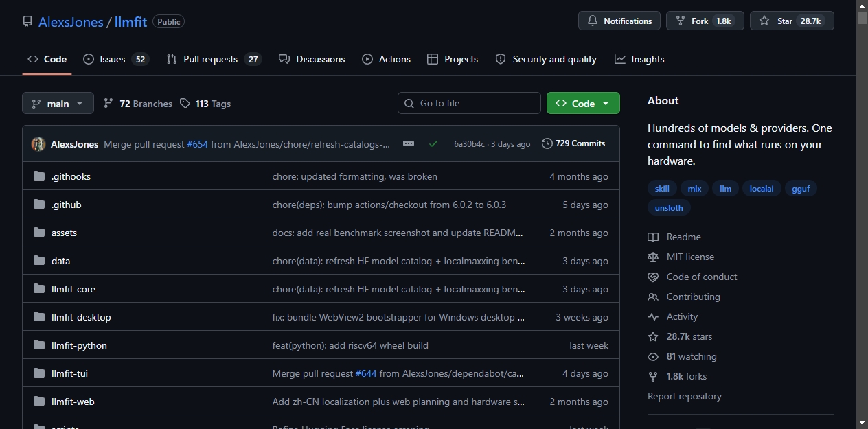The width and height of the screenshot is (868, 429).
Task: View the 72 Branches link
Action: 138,104
